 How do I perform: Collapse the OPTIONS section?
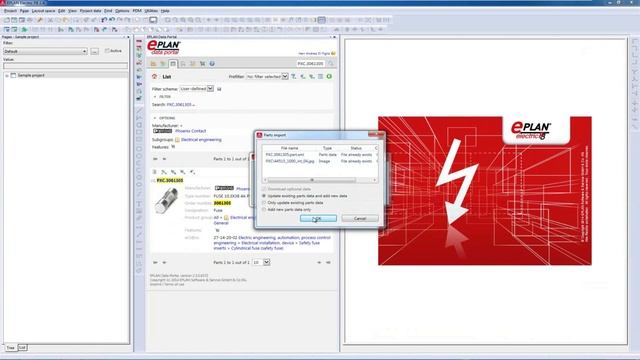coord(155,118)
